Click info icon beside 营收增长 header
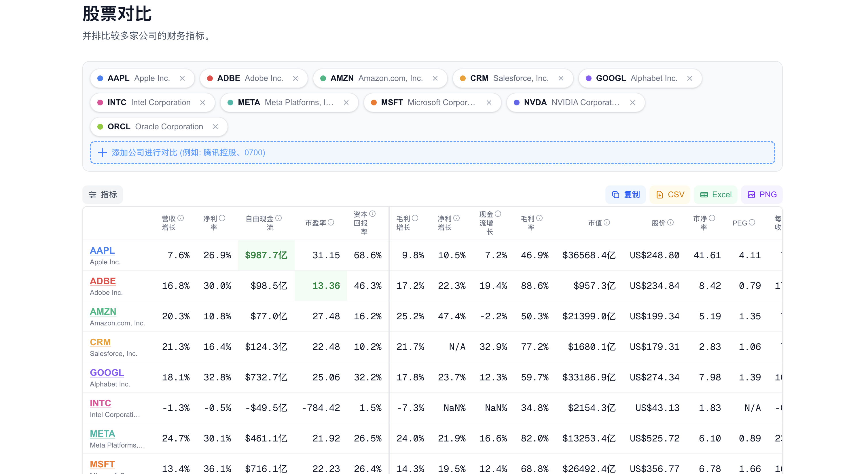868x474 pixels. tap(181, 218)
